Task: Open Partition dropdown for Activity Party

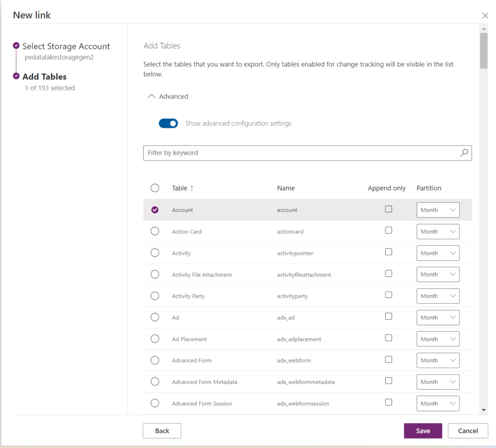Action: (438, 296)
